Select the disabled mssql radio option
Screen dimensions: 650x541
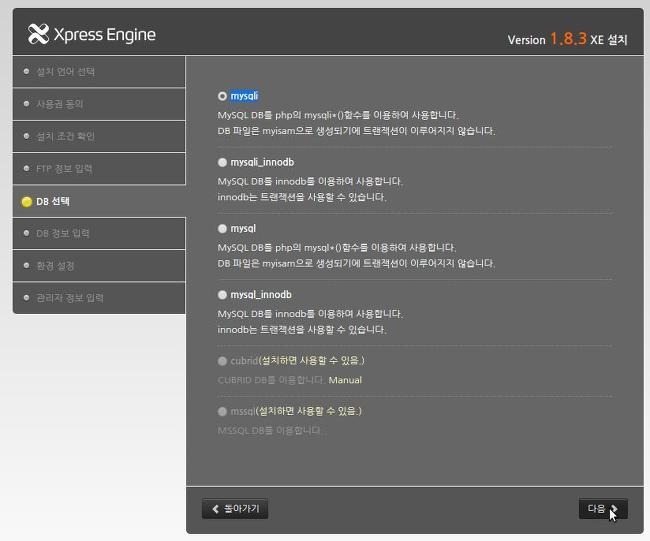click(x=222, y=412)
